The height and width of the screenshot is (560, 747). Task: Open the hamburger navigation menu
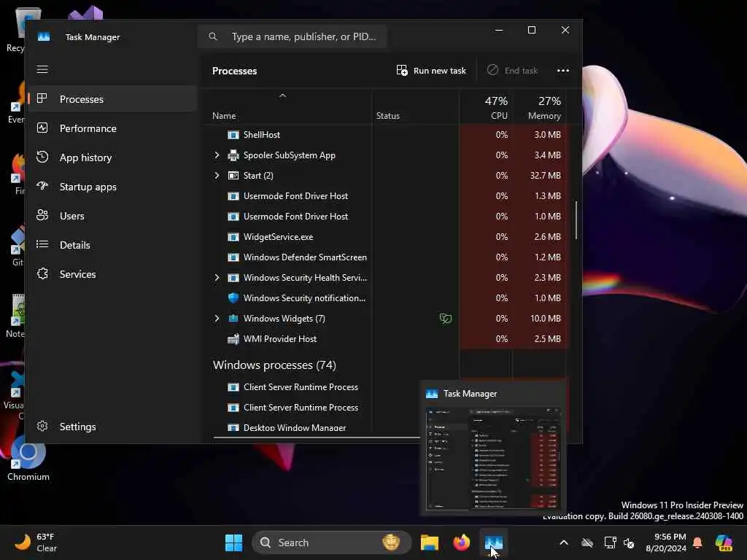pyautogui.click(x=42, y=69)
